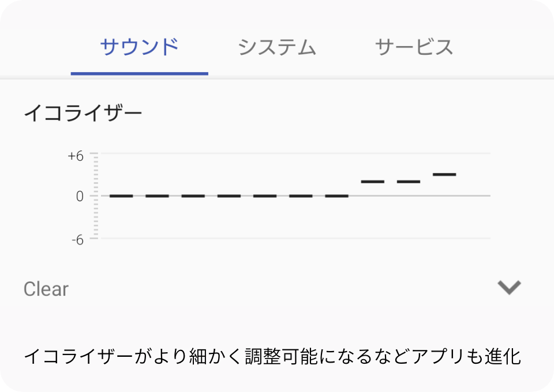Click the 0 gain axis label
The image size is (554, 392).
pyautogui.click(x=80, y=196)
